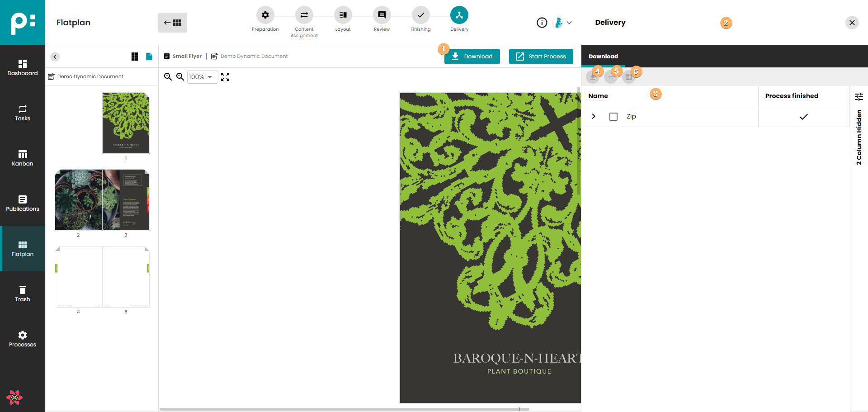The height and width of the screenshot is (412, 868).
Task: Toggle fullscreen preview icon
Action: tap(225, 77)
